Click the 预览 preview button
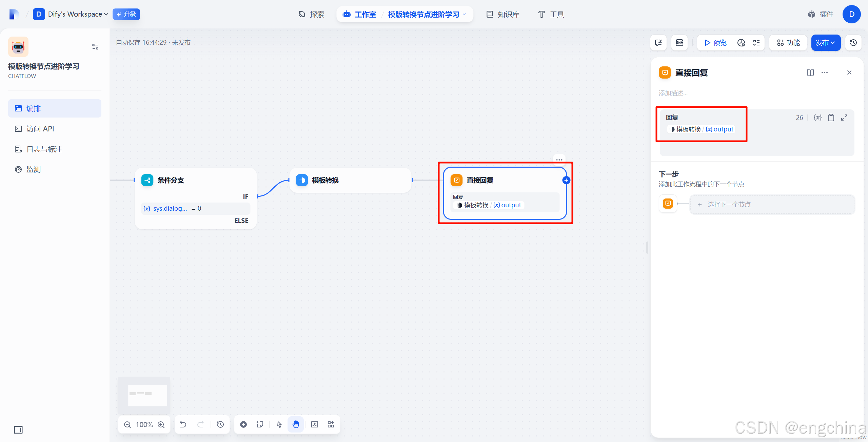This screenshot has height=442, width=868. click(715, 43)
